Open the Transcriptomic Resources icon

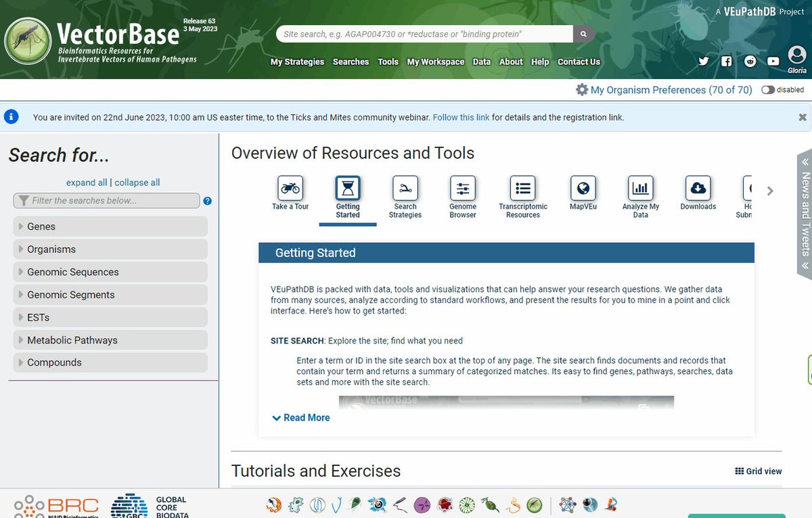(x=523, y=187)
